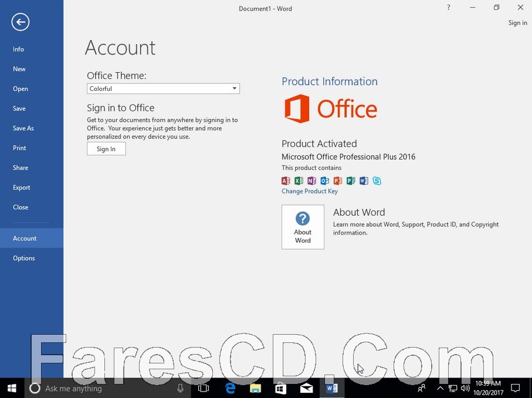Click the Product Activated text
Screen dimensions: 532x398
(x=319, y=144)
